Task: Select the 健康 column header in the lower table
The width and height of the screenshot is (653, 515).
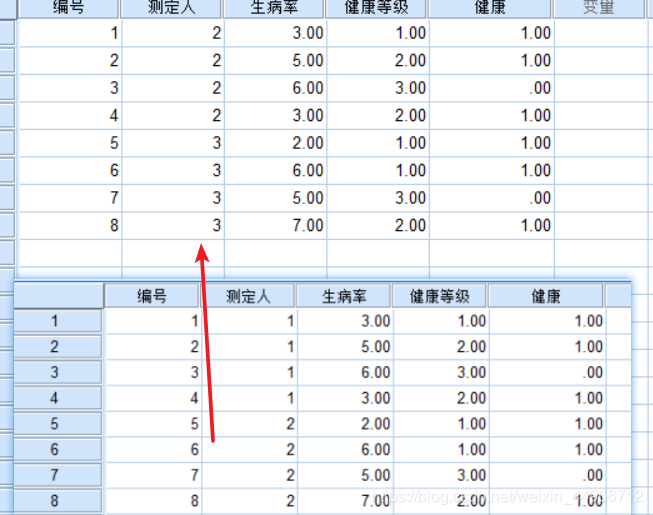Action: tap(546, 296)
